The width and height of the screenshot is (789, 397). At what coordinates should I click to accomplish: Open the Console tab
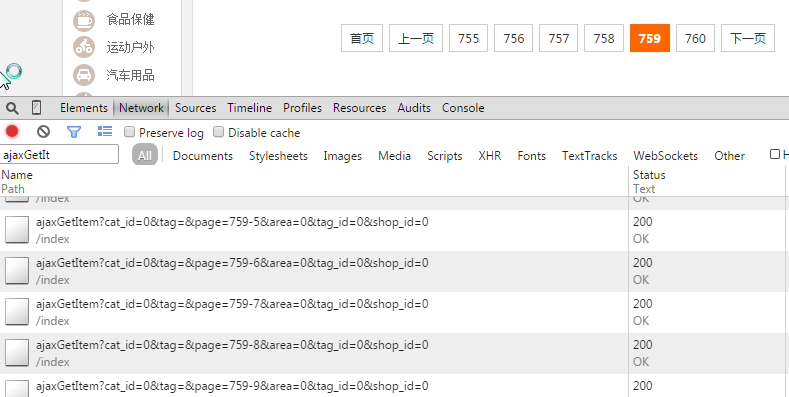coord(463,108)
